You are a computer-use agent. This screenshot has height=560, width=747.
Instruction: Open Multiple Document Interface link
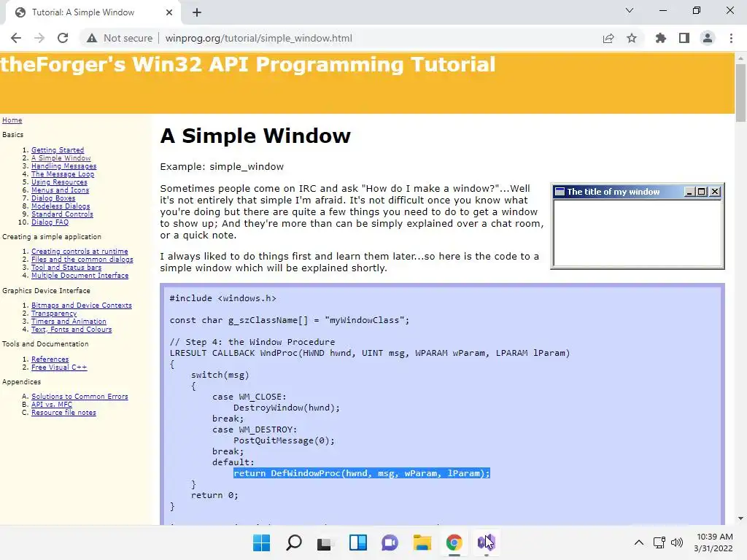pos(80,276)
